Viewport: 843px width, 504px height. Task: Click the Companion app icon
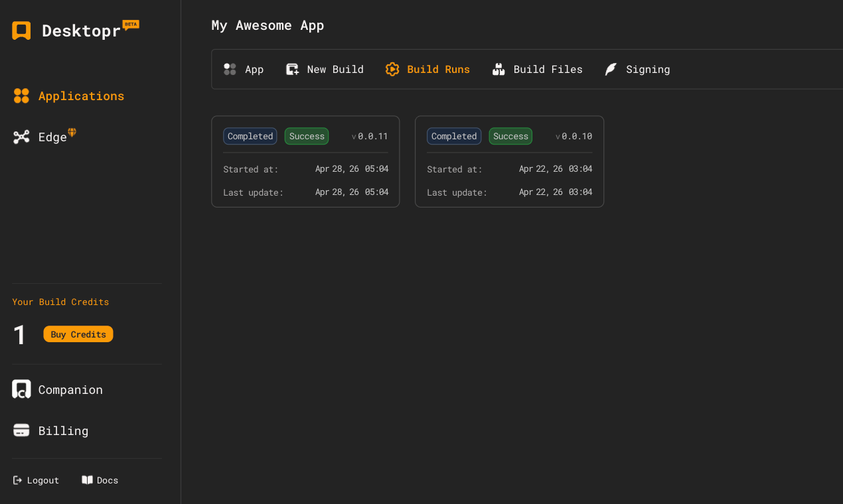(21, 389)
